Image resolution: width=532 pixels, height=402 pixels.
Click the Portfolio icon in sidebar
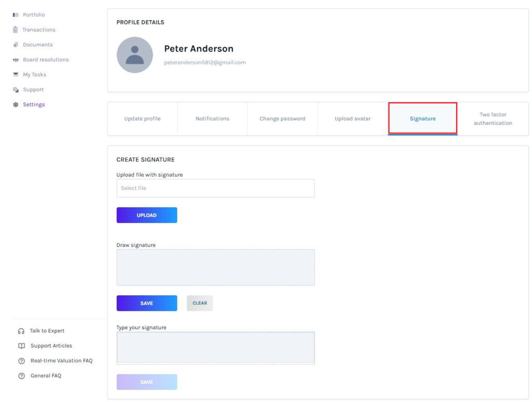pos(16,15)
